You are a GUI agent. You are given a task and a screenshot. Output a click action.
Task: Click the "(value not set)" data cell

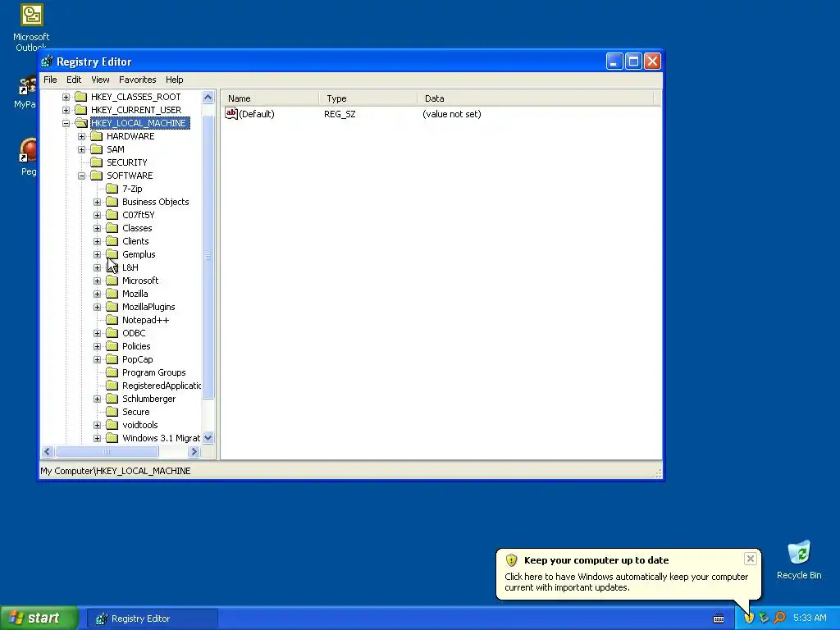[x=452, y=114]
